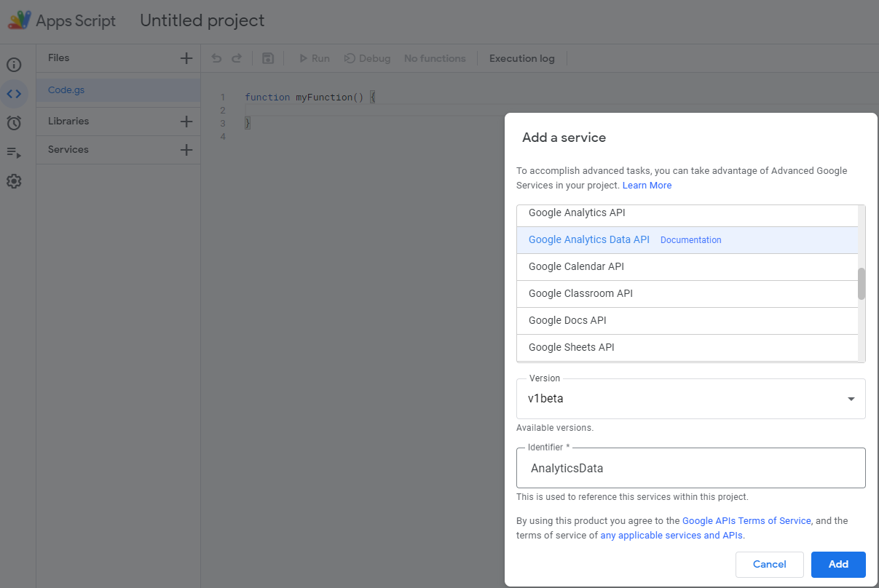Open the Overview info icon in sidebar
Screen dimensions: 879x588
14,65
